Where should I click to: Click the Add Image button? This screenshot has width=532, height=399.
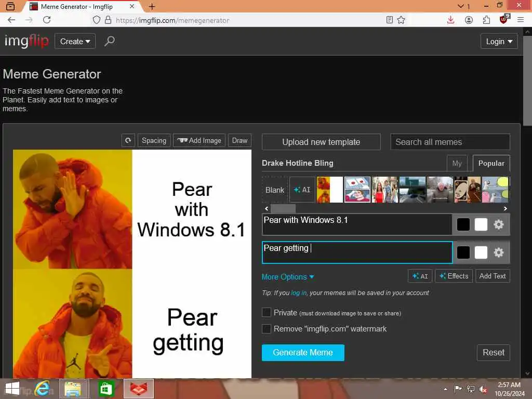click(x=199, y=140)
